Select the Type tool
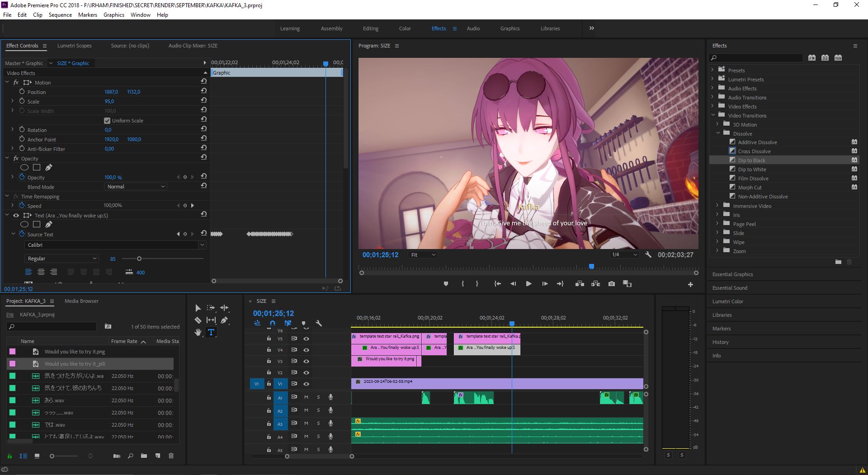Viewport: 868px width, 475px height. coord(211,332)
